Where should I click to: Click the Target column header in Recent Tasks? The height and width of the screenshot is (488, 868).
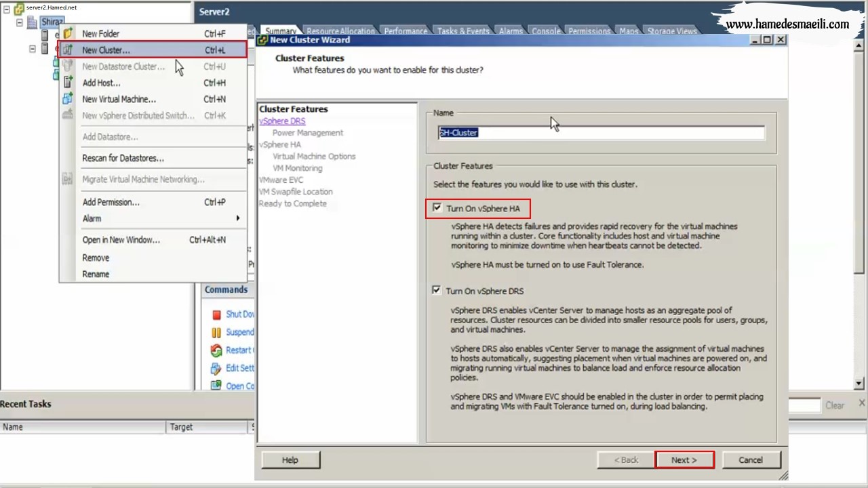(208, 427)
